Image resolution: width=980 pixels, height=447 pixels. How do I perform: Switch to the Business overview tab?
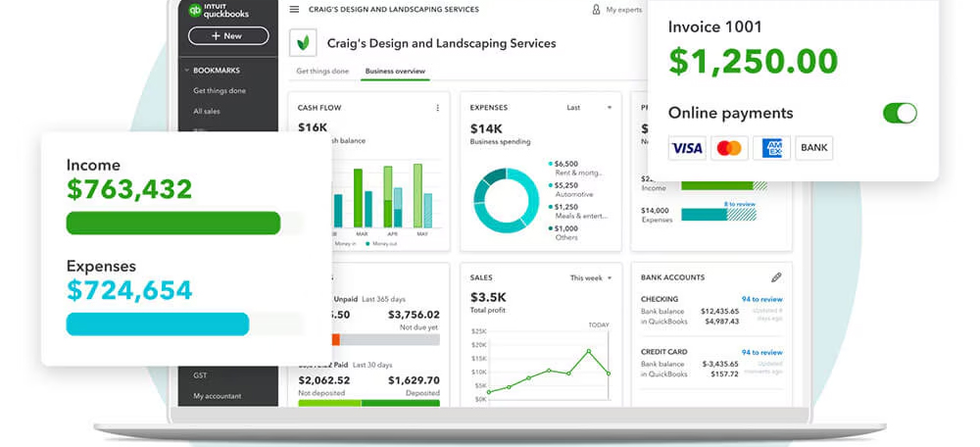(395, 72)
